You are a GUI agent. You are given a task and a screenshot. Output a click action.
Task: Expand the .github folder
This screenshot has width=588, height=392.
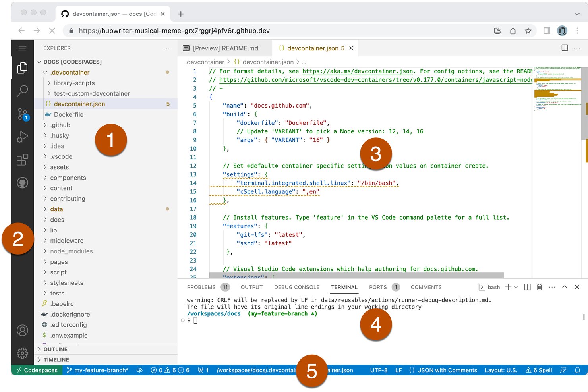(x=106, y=125)
